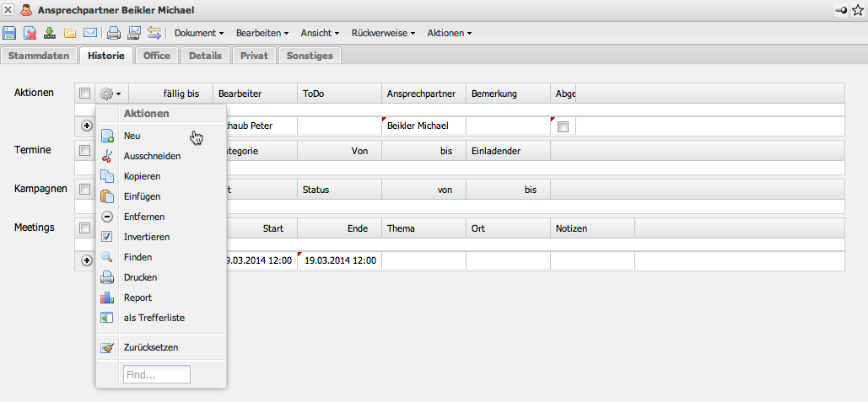This screenshot has width=868, height=402.
Task: Close the Ansprechpartner window with X
Action: [x=8, y=10]
